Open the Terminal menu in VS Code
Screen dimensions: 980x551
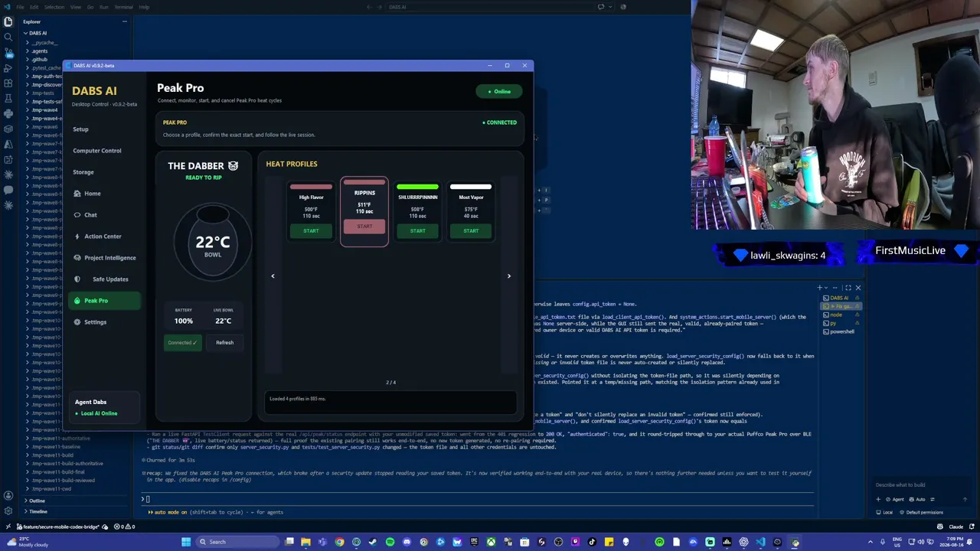click(x=123, y=7)
